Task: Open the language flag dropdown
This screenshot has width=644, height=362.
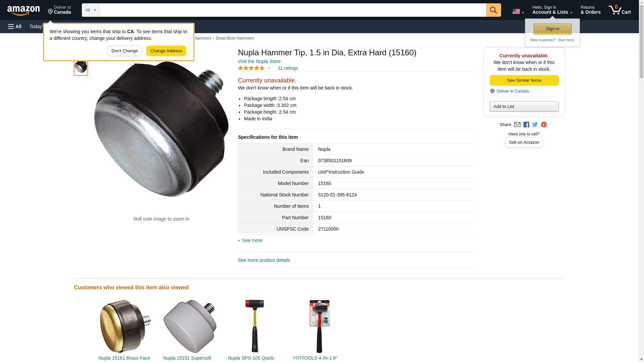Action: coord(518,11)
